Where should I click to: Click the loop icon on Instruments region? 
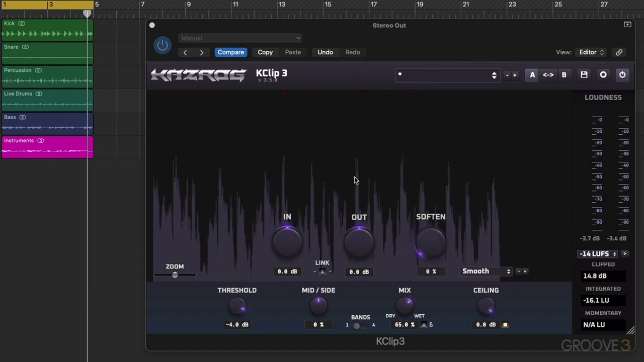[41, 141]
